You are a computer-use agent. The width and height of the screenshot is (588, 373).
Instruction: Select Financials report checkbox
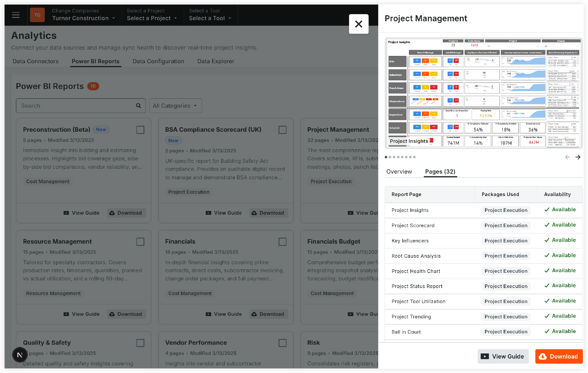pyautogui.click(x=283, y=242)
